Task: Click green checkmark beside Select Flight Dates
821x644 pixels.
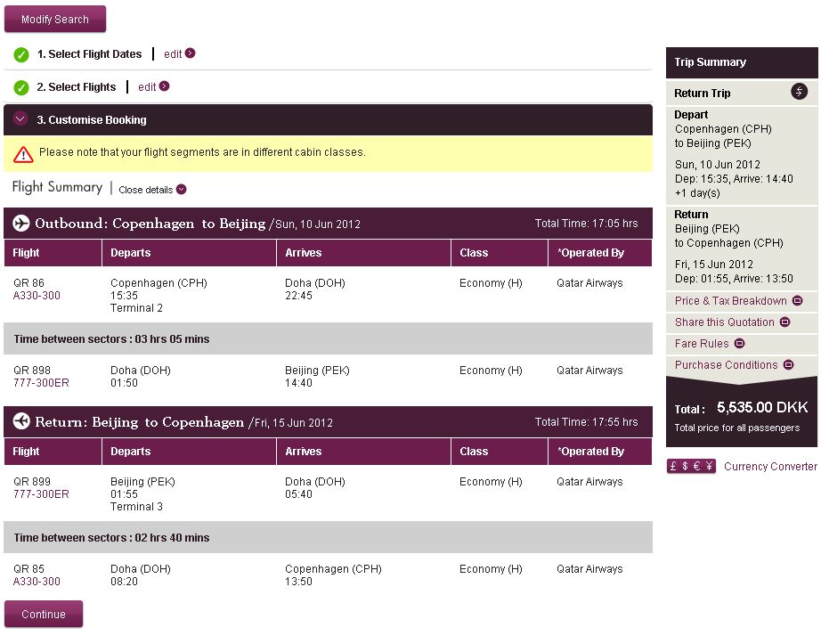Action: coord(21,55)
